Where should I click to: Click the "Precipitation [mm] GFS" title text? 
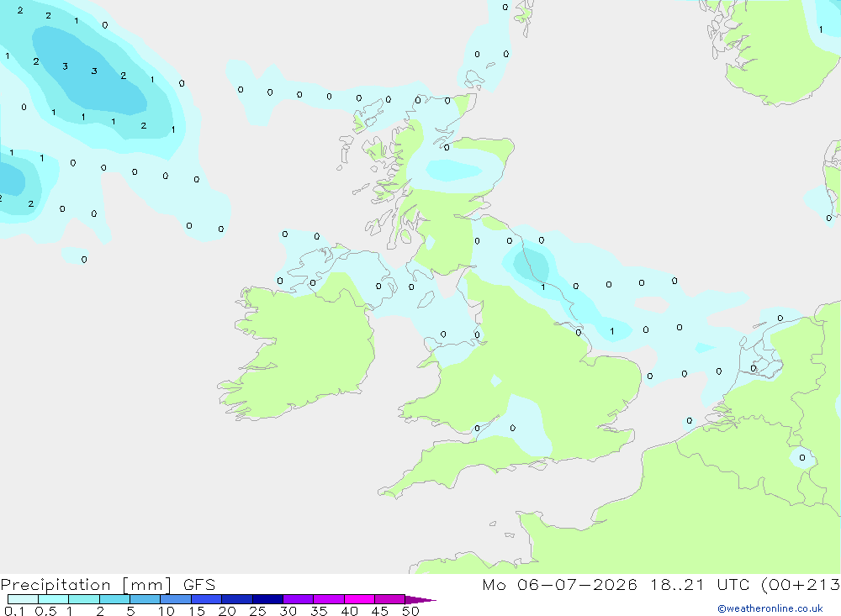[x=108, y=584]
